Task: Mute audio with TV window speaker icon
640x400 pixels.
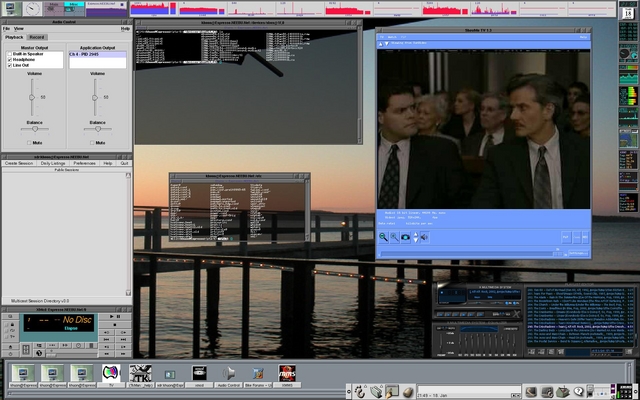Action: coord(425,237)
